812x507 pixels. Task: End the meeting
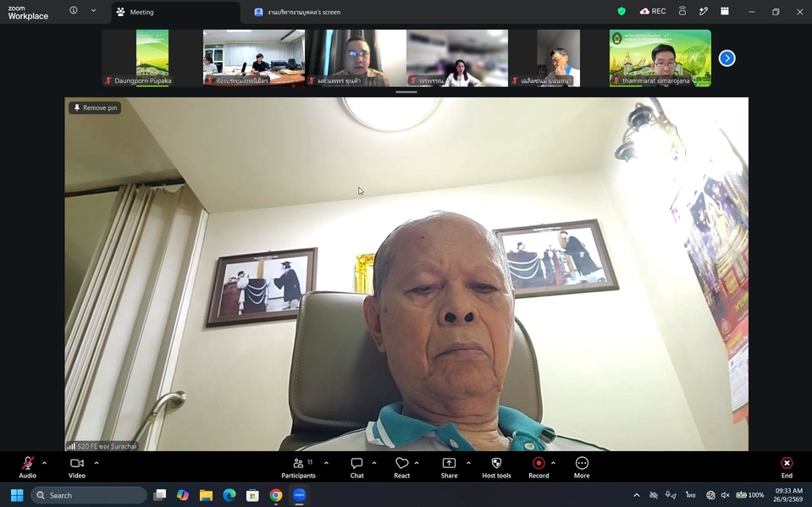coord(787,467)
